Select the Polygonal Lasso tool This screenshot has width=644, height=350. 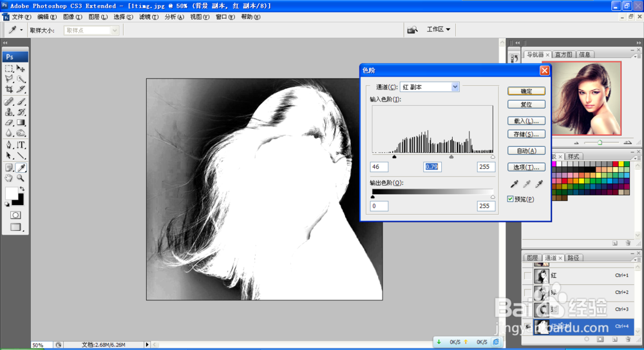[x=9, y=79]
